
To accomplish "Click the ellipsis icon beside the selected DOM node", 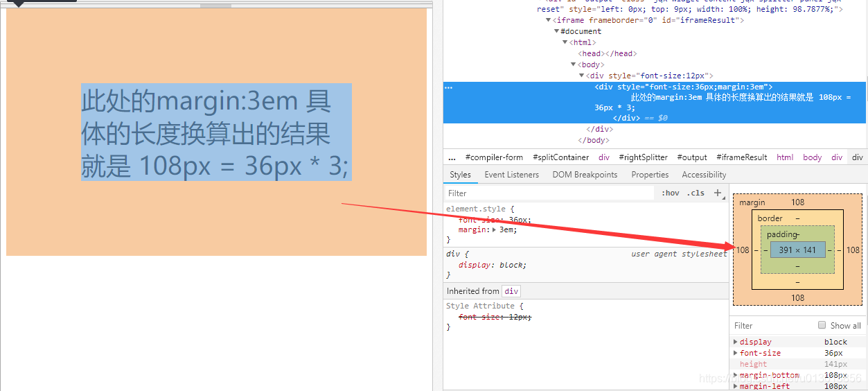I will click(449, 87).
